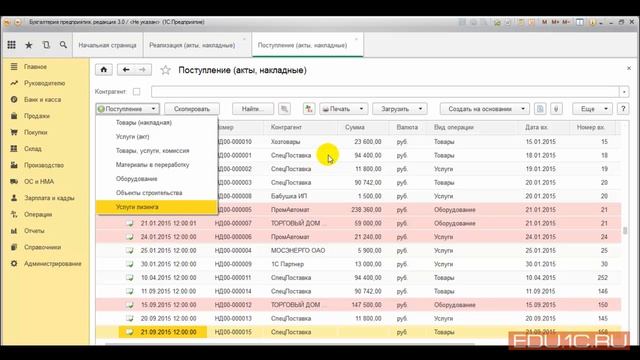This screenshot has height=360, width=640.
Task: Click the Контрагент filter input field
Action: [x=385, y=91]
